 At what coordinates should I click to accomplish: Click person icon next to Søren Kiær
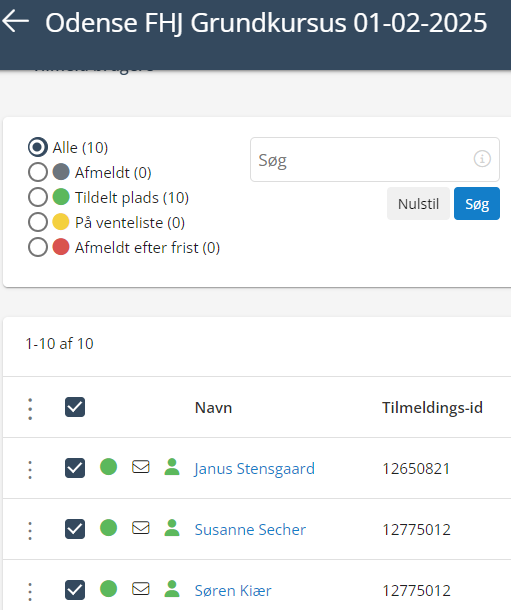172,589
